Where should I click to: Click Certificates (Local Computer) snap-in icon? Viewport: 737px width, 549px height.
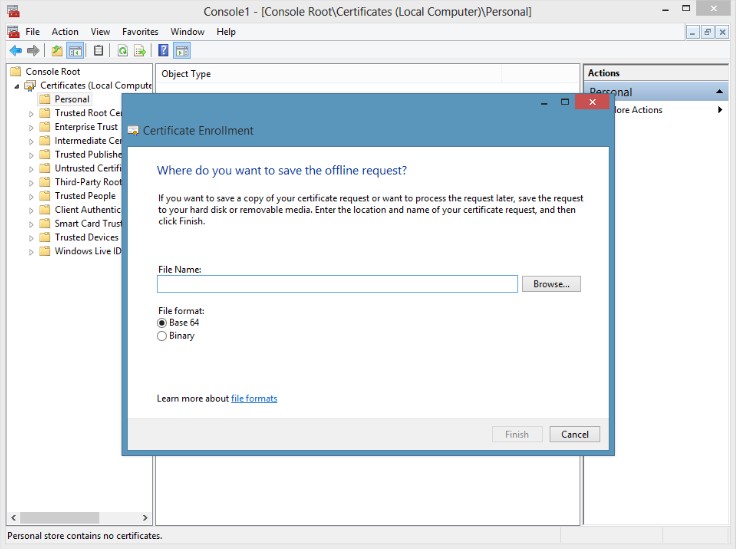tap(30, 86)
